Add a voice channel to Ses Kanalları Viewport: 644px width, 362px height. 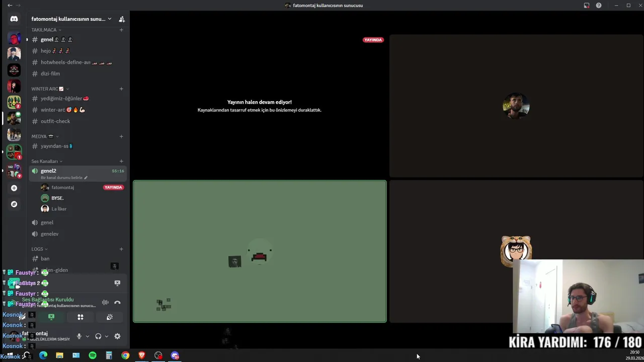121,161
